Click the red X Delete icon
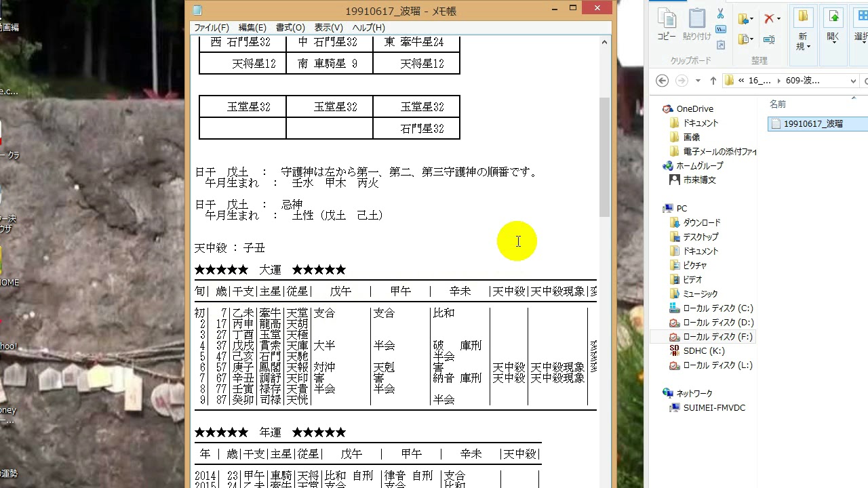The height and width of the screenshot is (488, 868). tap(770, 18)
